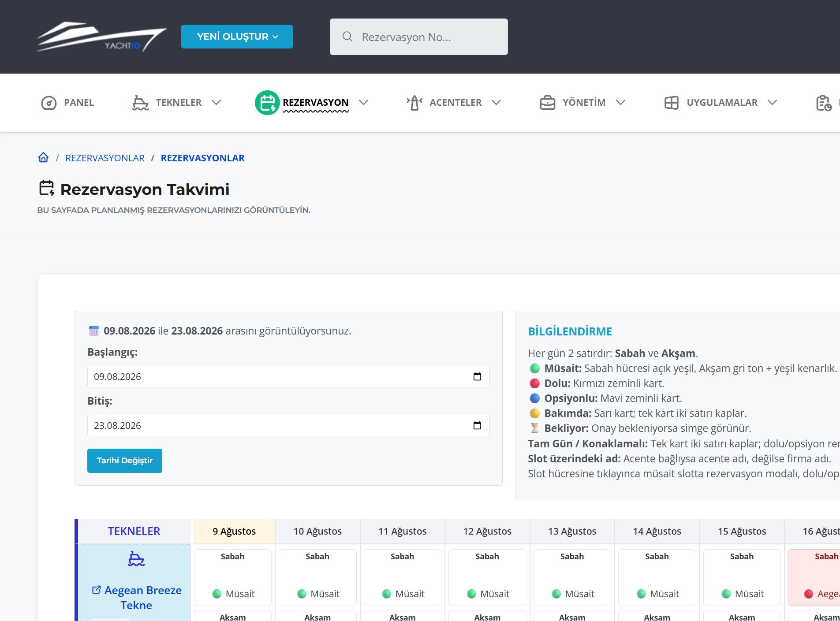The width and height of the screenshot is (840, 621).
Task: Click the Bitiş date field 23.08.2026
Action: (288, 425)
